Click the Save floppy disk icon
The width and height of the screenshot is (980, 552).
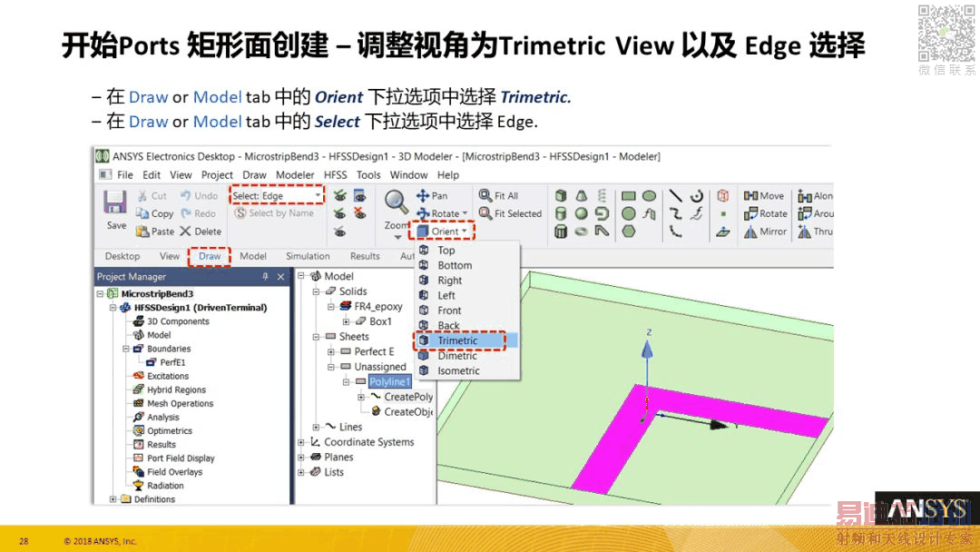coord(115,202)
